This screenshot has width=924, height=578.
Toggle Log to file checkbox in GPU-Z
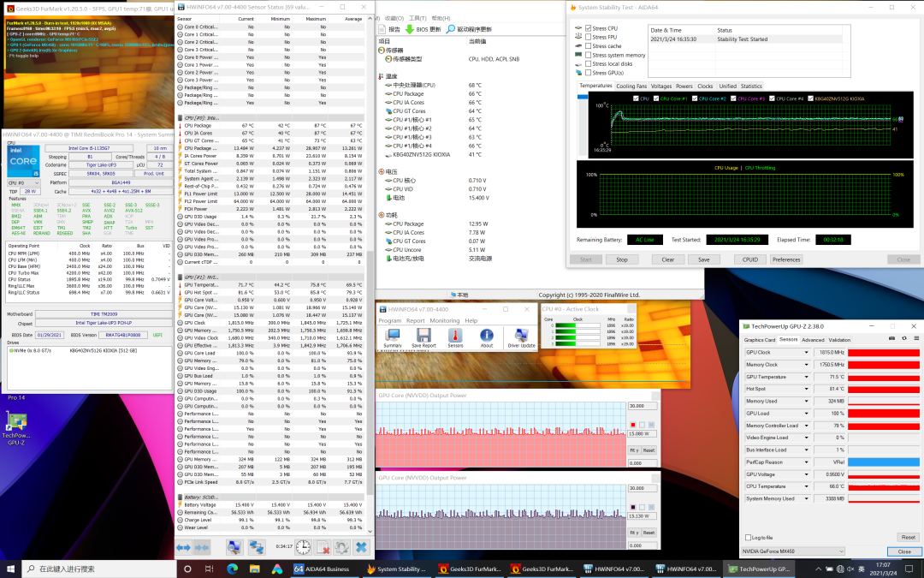(x=749, y=538)
